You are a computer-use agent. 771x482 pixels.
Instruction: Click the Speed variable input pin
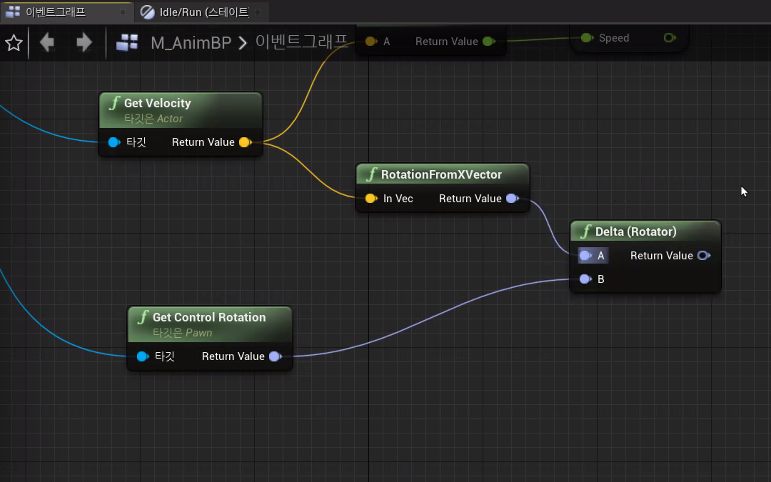(587, 38)
